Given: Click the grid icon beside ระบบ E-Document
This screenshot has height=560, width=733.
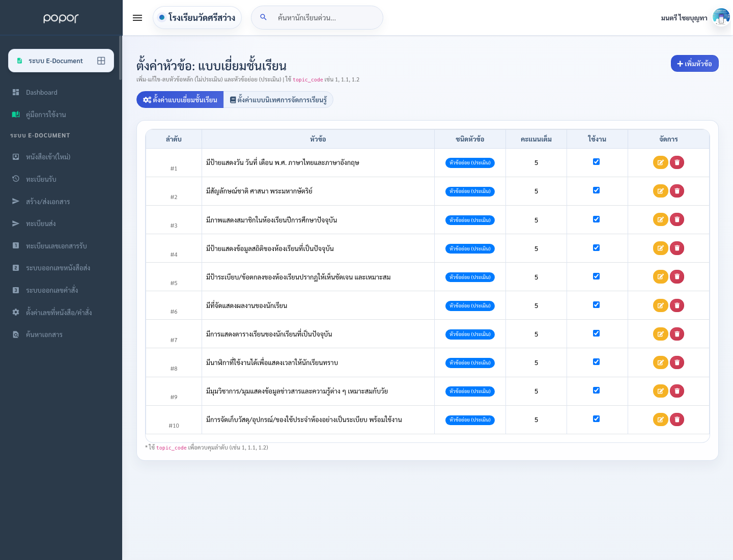Looking at the screenshot, I should coord(101,61).
